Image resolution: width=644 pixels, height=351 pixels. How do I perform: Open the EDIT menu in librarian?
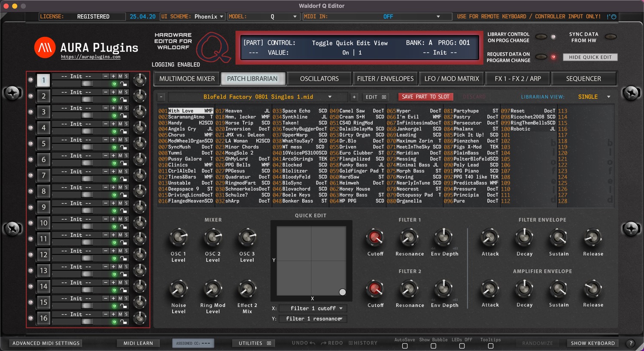pyautogui.click(x=376, y=97)
